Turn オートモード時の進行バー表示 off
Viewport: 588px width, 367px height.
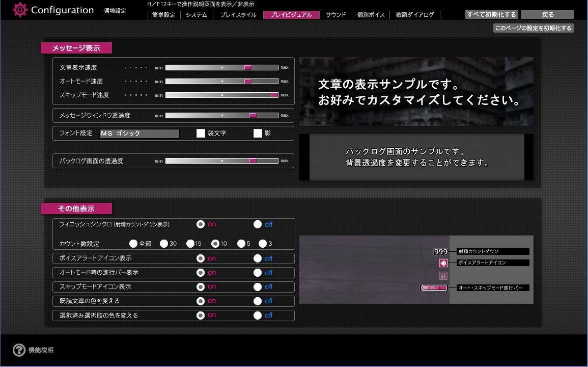[257, 273]
